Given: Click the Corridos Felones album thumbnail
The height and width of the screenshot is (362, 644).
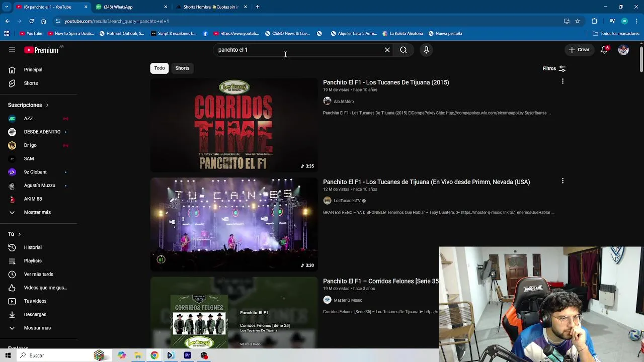Looking at the screenshot, I should tap(234, 312).
